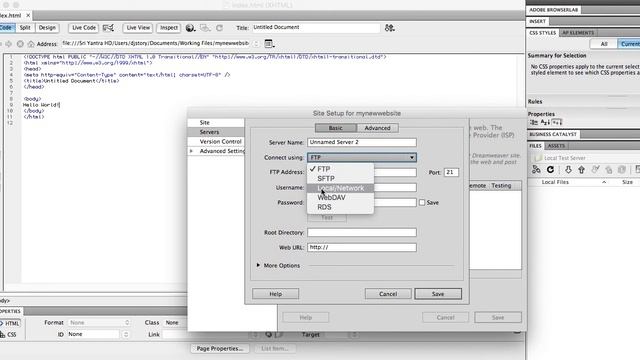Open the Format dropdown in Properties
The image size is (640, 360).
(x=99, y=322)
